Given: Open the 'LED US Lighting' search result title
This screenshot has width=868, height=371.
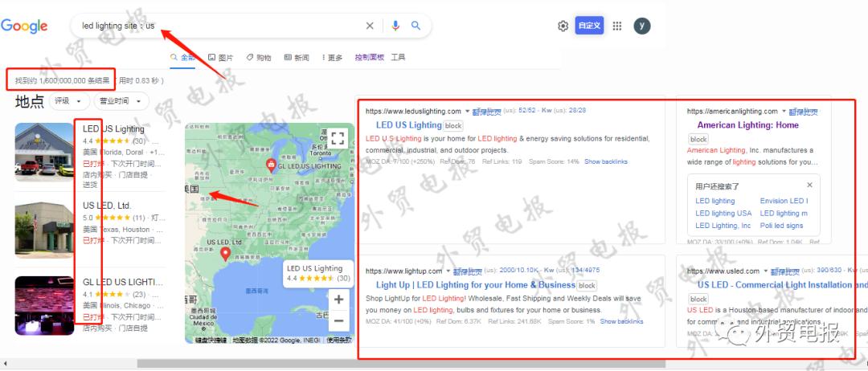Looking at the screenshot, I should (408, 125).
